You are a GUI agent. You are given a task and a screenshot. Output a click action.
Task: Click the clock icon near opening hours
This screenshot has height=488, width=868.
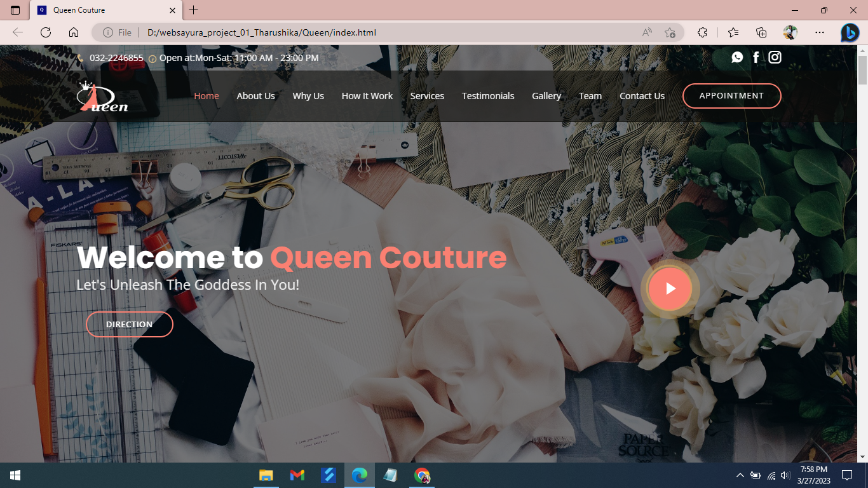(152, 58)
